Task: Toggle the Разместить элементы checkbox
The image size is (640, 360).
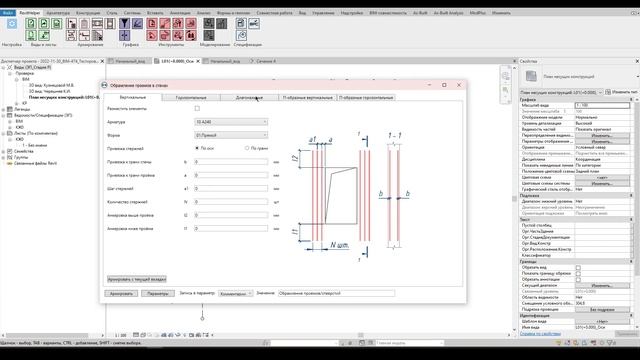Action: click(x=197, y=109)
